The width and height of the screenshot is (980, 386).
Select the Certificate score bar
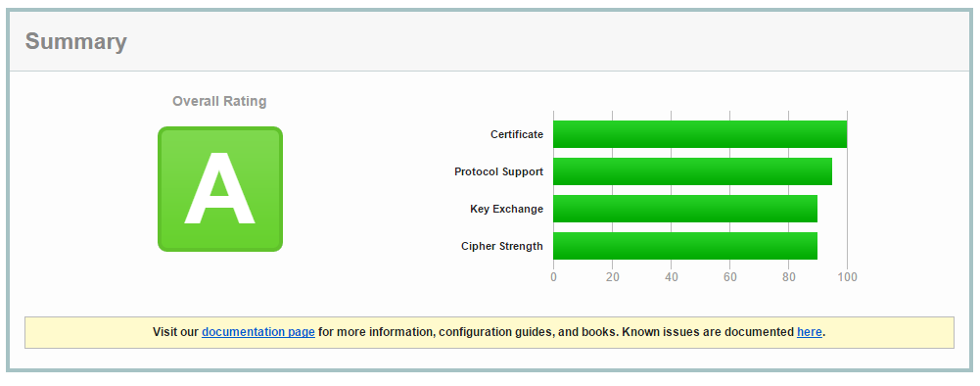[700, 134]
